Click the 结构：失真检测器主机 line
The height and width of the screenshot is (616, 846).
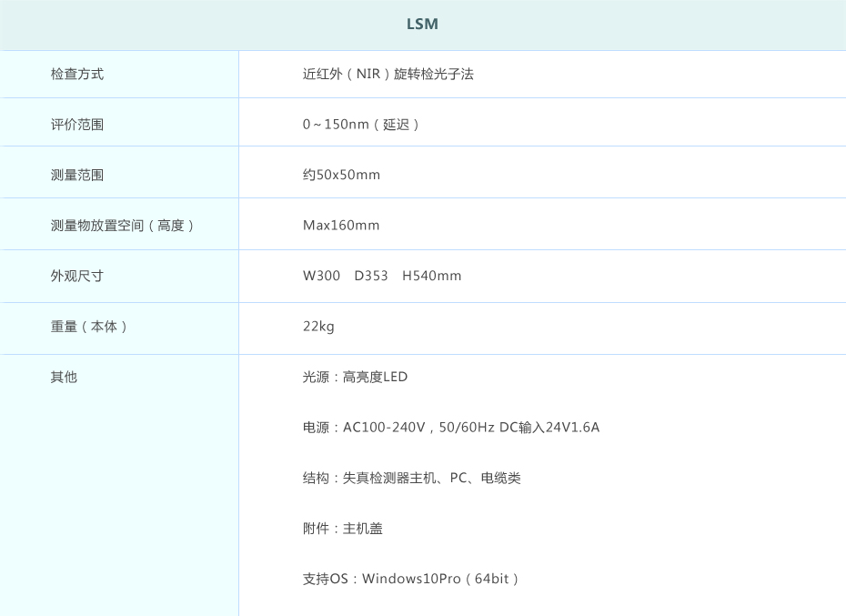(x=411, y=478)
